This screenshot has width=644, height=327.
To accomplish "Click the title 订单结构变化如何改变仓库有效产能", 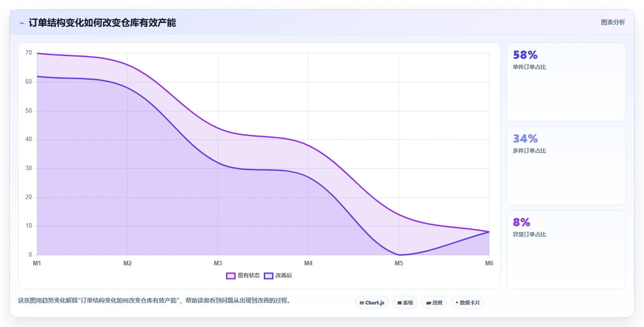I will pyautogui.click(x=102, y=23).
